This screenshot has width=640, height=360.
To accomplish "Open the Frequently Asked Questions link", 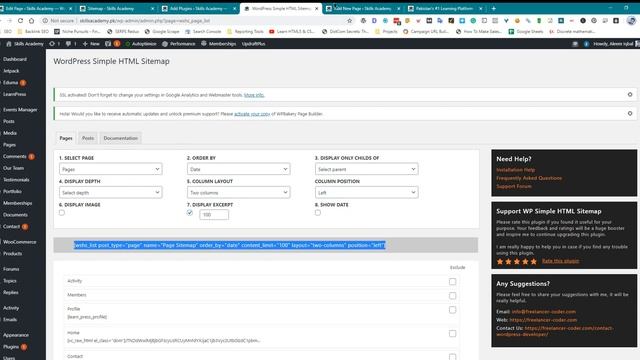I will 529,178.
